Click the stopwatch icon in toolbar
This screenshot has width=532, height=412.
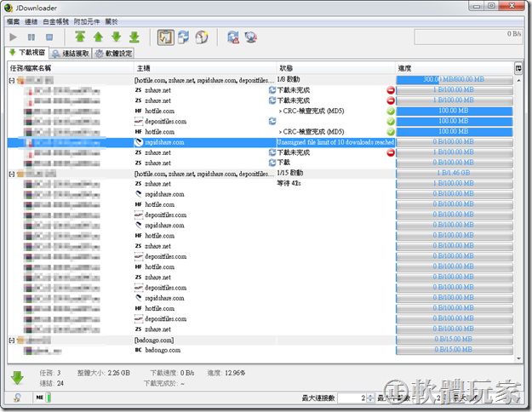point(202,37)
